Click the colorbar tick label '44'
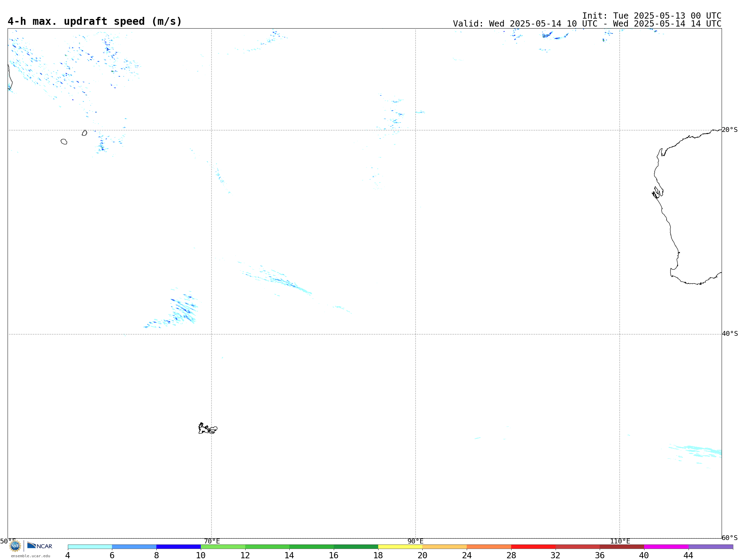 [689, 555]
